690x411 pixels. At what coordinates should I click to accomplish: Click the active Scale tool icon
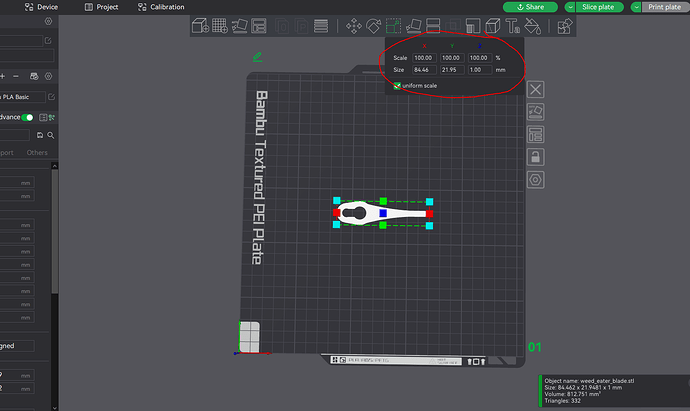[395, 25]
